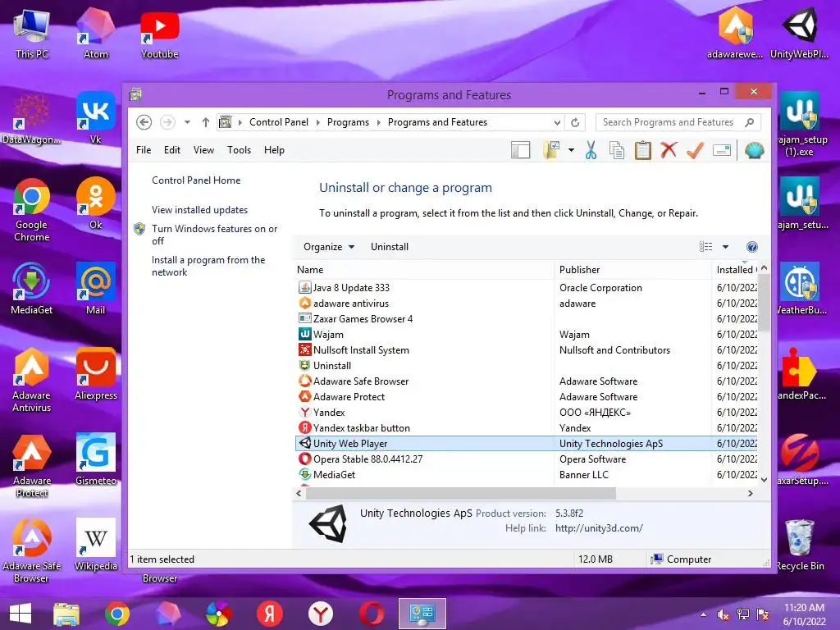
Task: Click Install a program from the network
Action: 208,266
